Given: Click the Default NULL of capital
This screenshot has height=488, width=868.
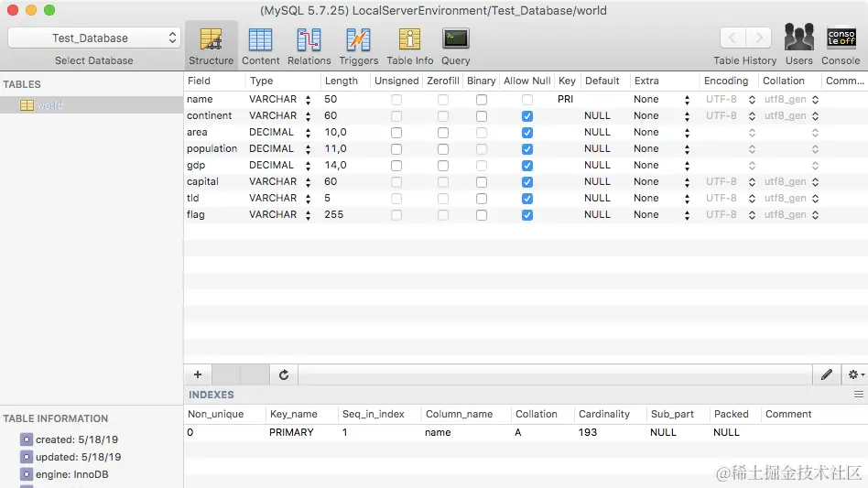Looking at the screenshot, I should (597, 181).
